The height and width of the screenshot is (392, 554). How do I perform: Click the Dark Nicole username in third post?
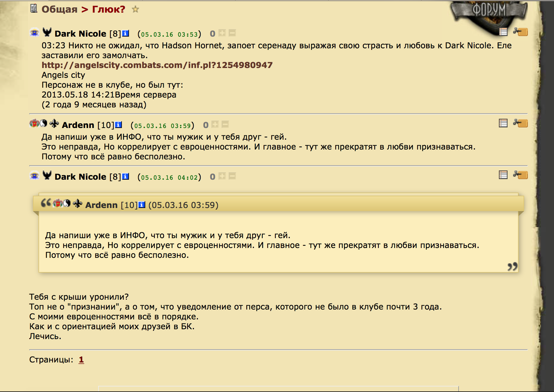(x=80, y=177)
